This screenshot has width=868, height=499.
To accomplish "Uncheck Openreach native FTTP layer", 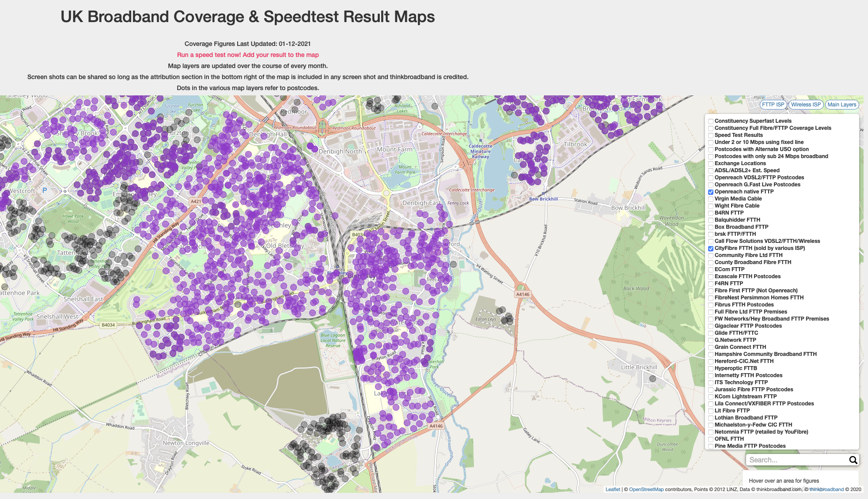I will click(711, 192).
